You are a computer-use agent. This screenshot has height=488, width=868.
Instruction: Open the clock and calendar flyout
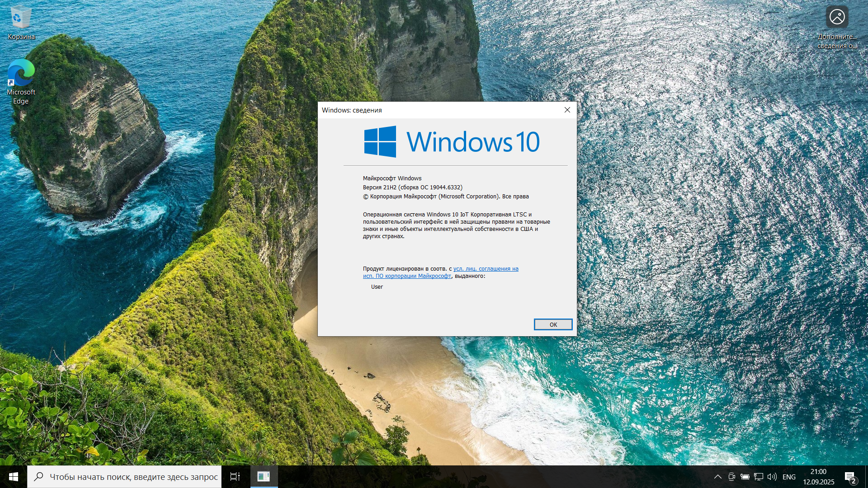(818, 477)
